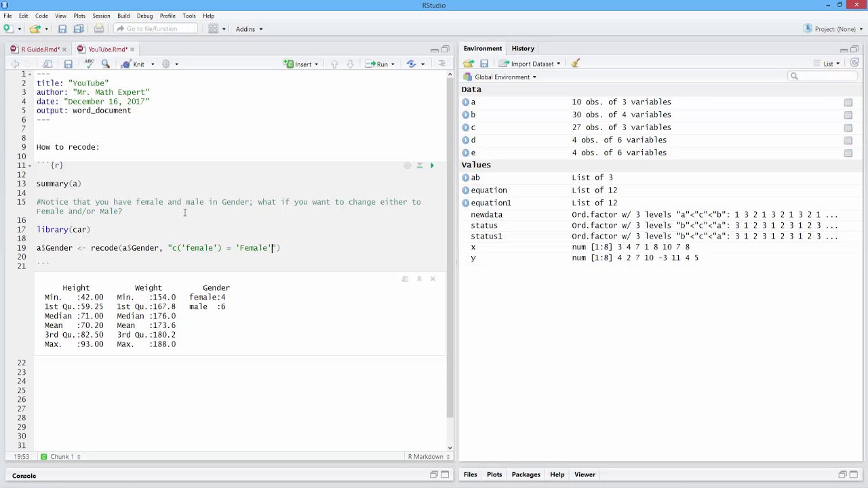The width and height of the screenshot is (868, 488).
Task: Go back to previous source location
Action: click(15, 64)
